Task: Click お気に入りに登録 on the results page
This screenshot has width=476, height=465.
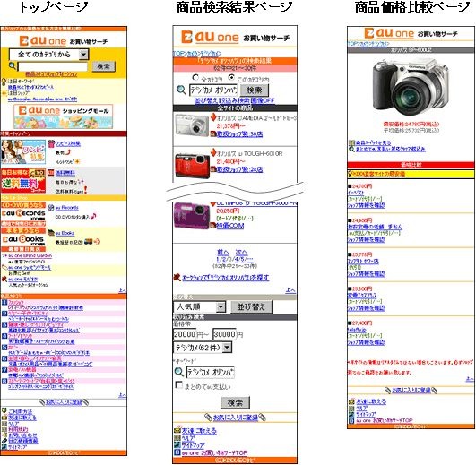Action: click(235, 418)
